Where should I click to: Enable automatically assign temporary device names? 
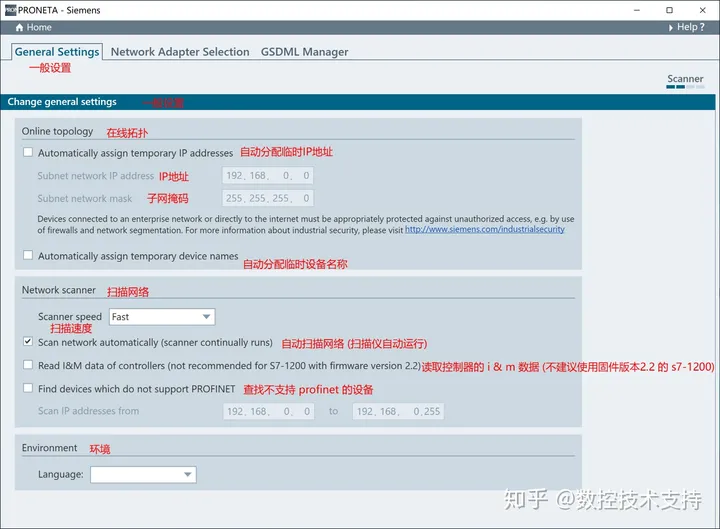tap(28, 255)
